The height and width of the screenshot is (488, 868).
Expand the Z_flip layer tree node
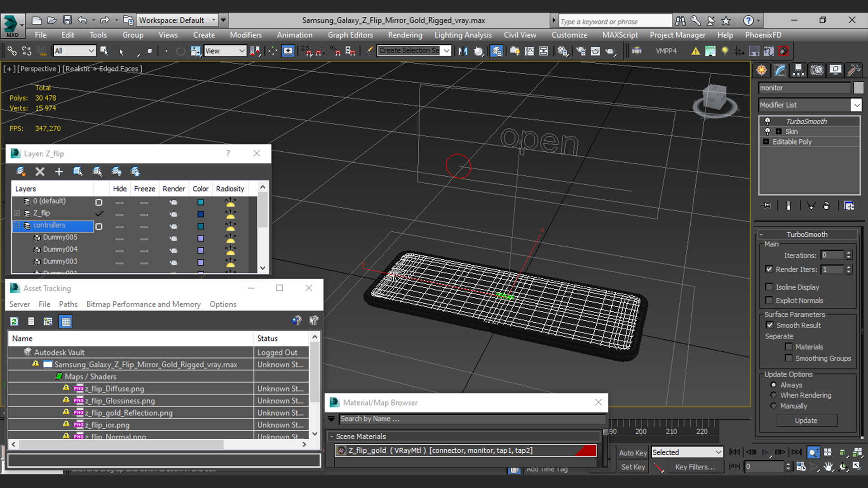[17, 213]
